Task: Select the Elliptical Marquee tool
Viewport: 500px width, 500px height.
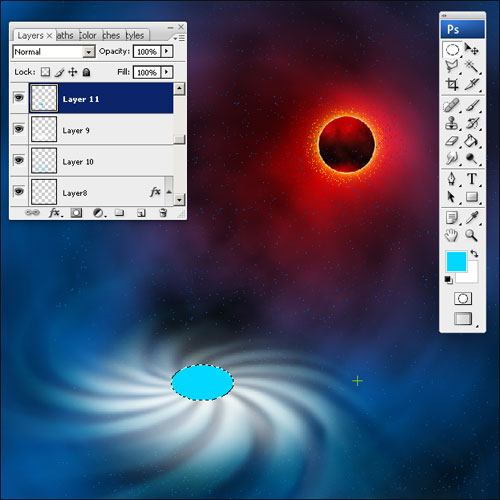Action: point(452,50)
